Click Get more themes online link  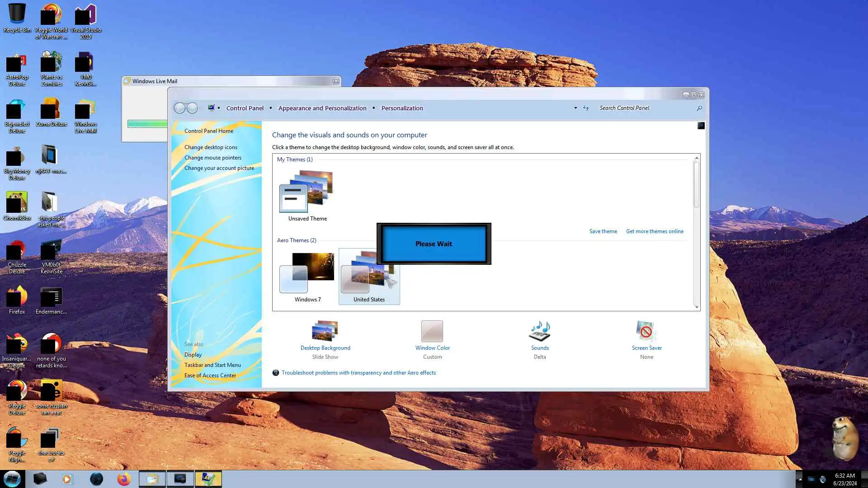tap(654, 231)
